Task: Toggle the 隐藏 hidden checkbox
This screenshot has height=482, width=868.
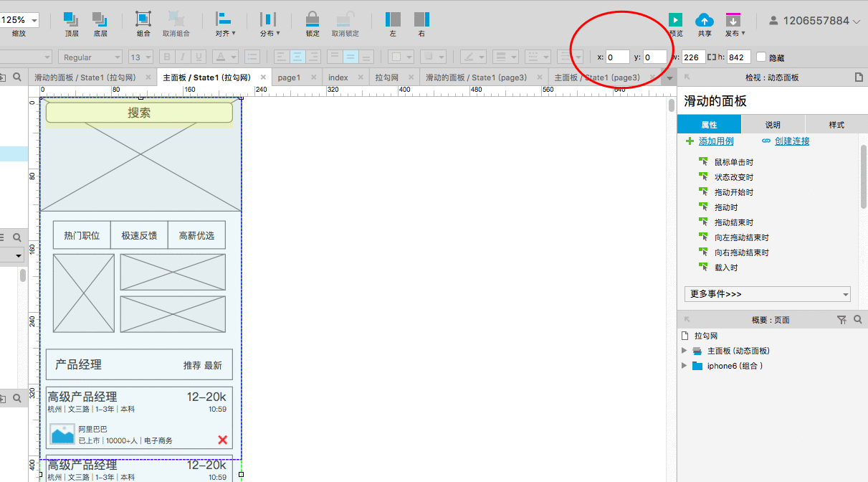Action: pos(761,57)
